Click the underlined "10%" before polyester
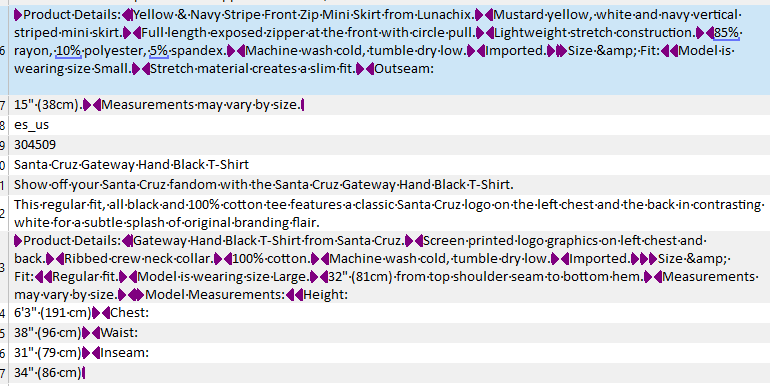 click(x=69, y=51)
